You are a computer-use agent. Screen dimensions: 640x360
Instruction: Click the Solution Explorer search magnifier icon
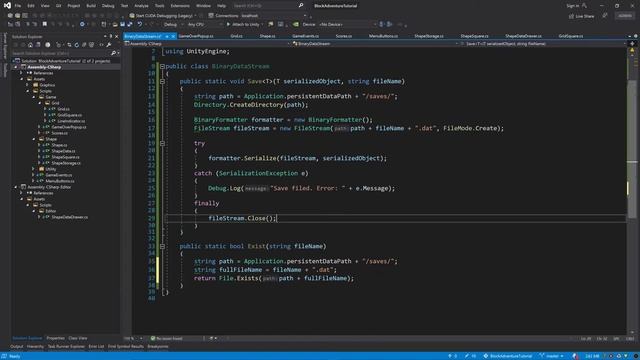click(113, 53)
